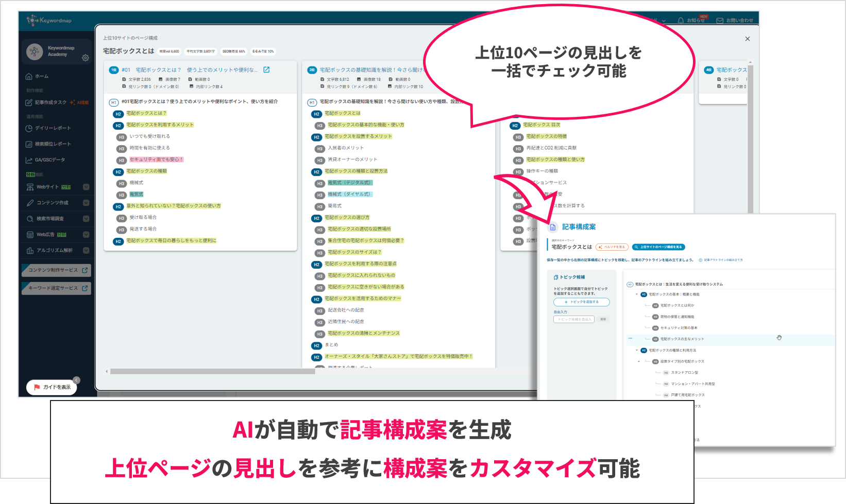Click the ペルソナを見る button

(x=612, y=247)
